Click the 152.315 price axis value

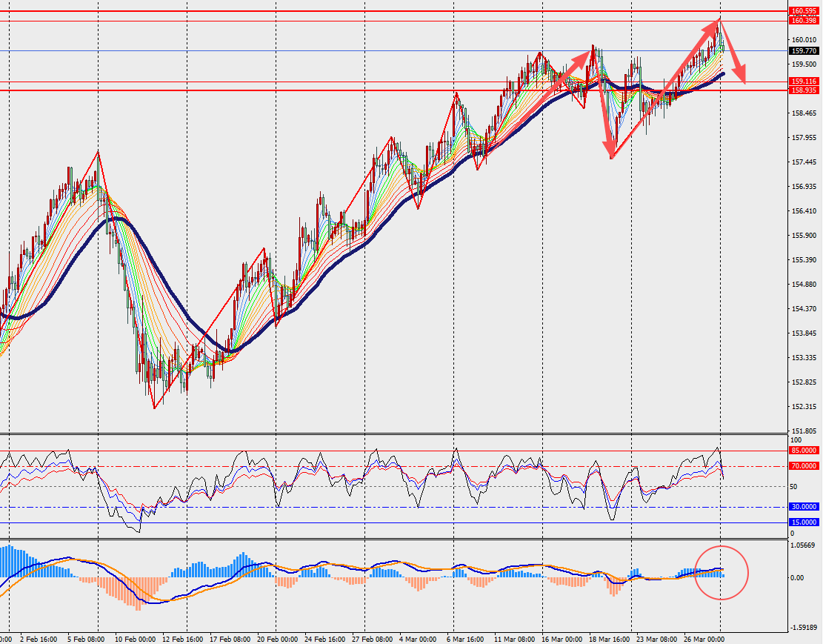[x=803, y=407]
